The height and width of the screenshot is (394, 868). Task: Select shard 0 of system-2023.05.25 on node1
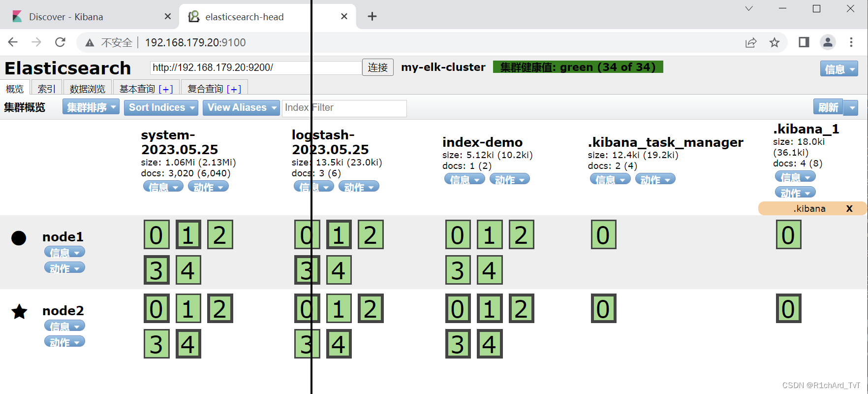(x=156, y=234)
